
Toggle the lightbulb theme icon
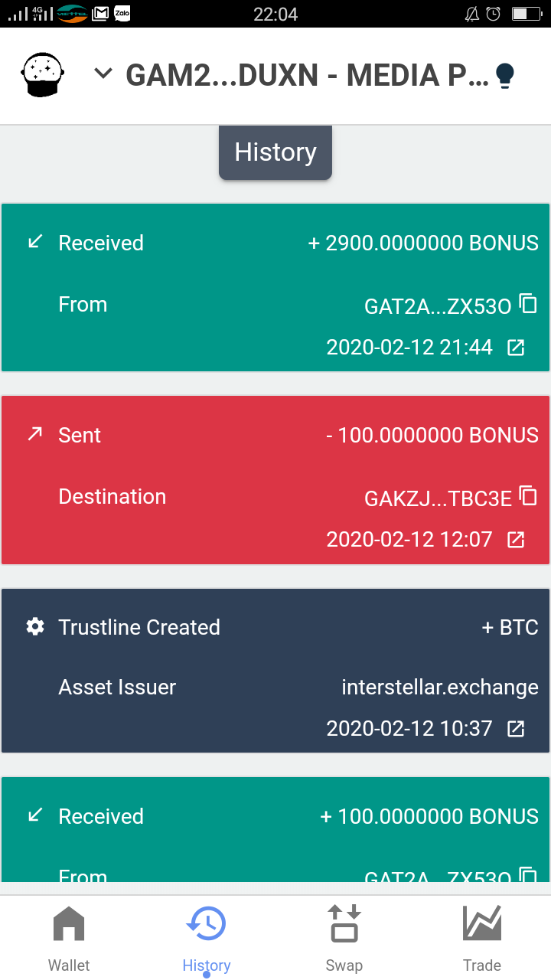click(x=504, y=76)
